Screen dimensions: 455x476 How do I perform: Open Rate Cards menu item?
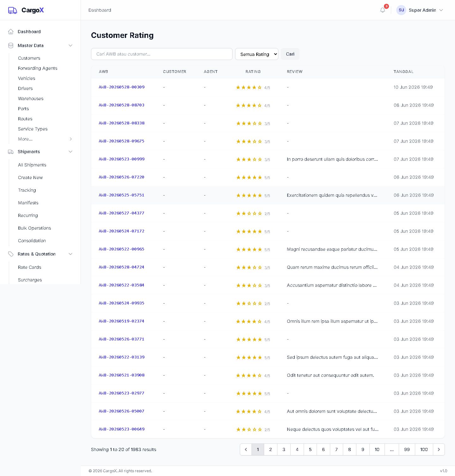coord(30,267)
